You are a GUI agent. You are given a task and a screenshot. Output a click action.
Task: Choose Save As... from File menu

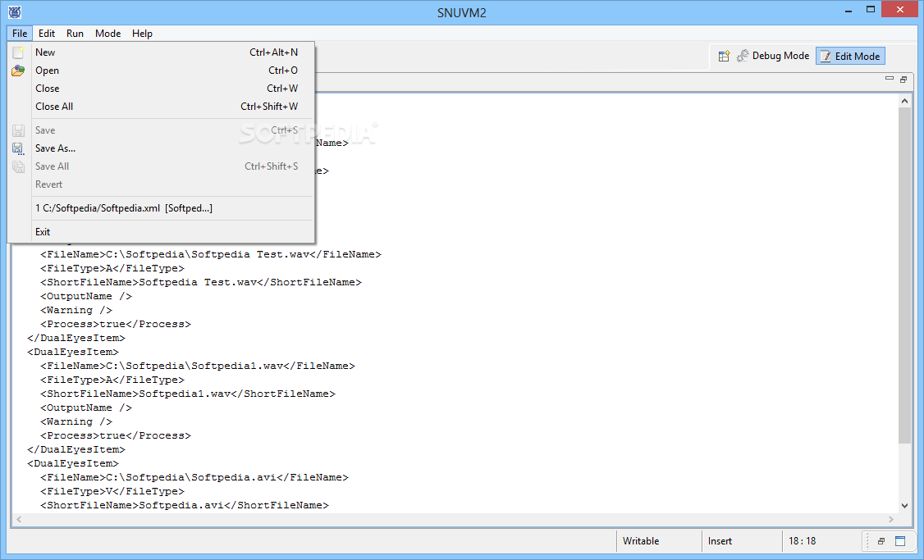tap(161, 148)
